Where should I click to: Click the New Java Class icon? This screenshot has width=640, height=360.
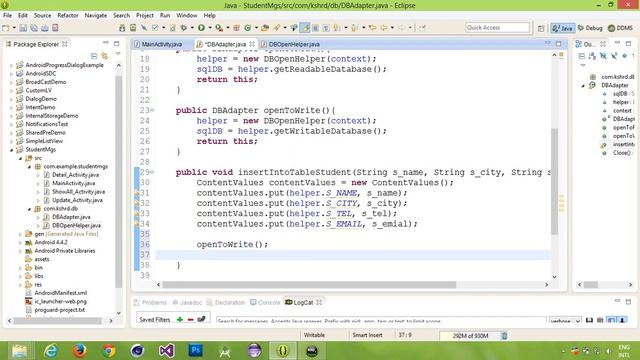pos(247,28)
